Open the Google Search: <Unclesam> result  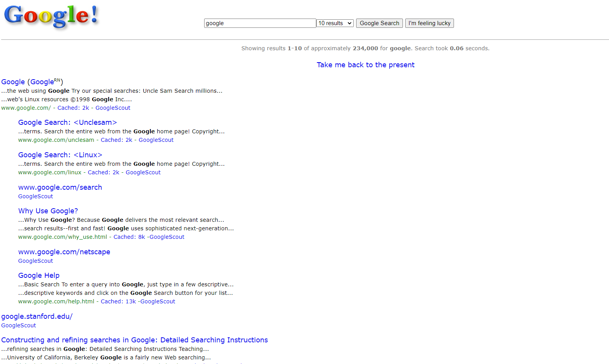[x=67, y=122]
